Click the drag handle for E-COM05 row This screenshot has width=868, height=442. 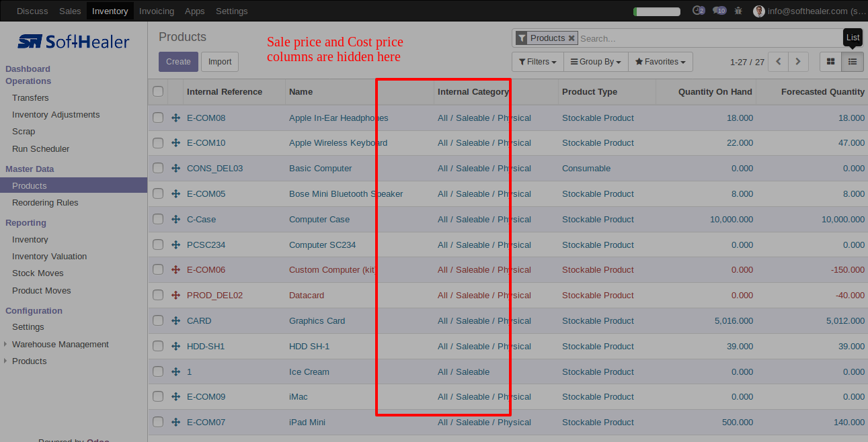click(175, 194)
